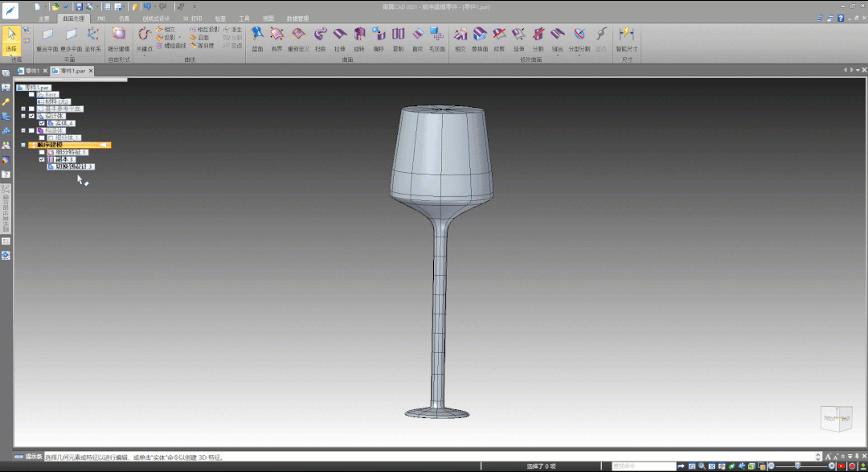Viewport: 868px width, 472px height.
Task: Click the view orientation cube
Action: coord(836,418)
